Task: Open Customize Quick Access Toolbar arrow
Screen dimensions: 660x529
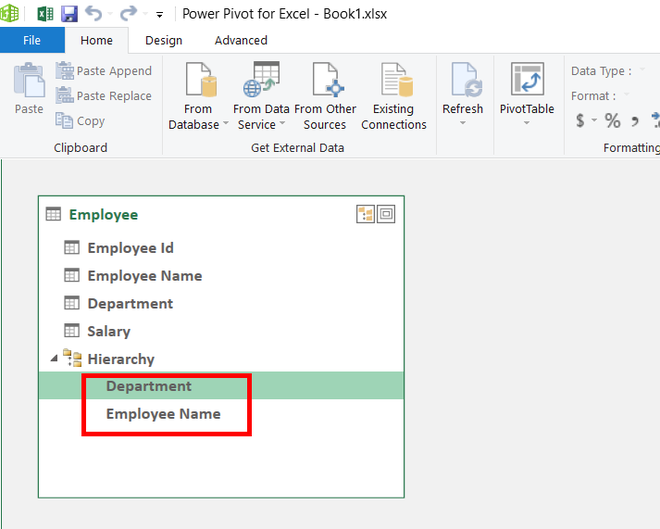Action: (160, 15)
